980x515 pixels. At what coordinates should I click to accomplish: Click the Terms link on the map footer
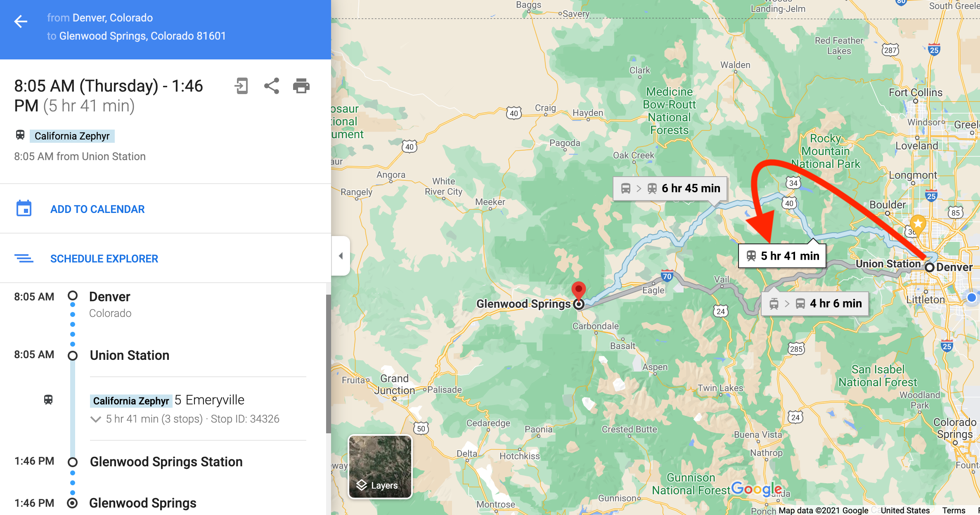click(x=954, y=510)
